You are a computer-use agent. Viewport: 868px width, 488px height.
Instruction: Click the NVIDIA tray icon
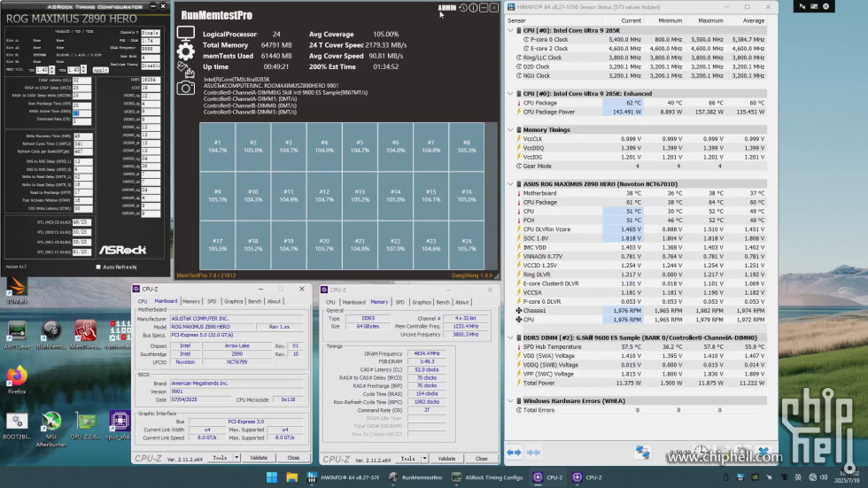point(755,477)
